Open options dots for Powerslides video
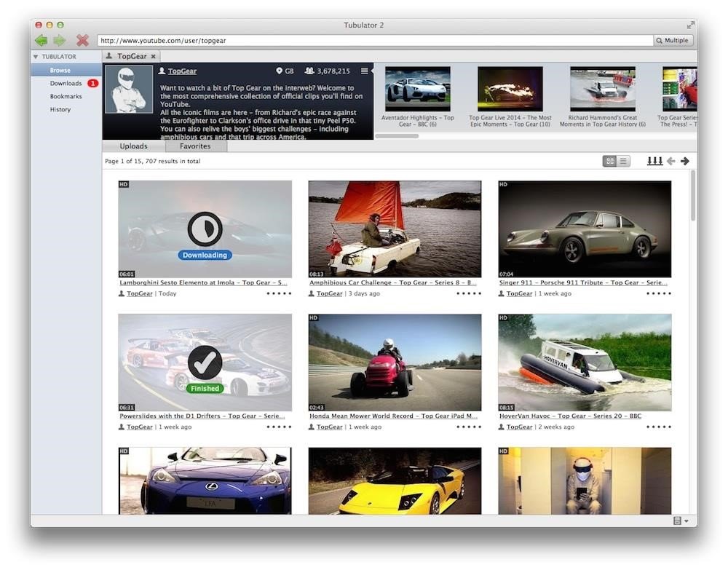 click(279, 427)
